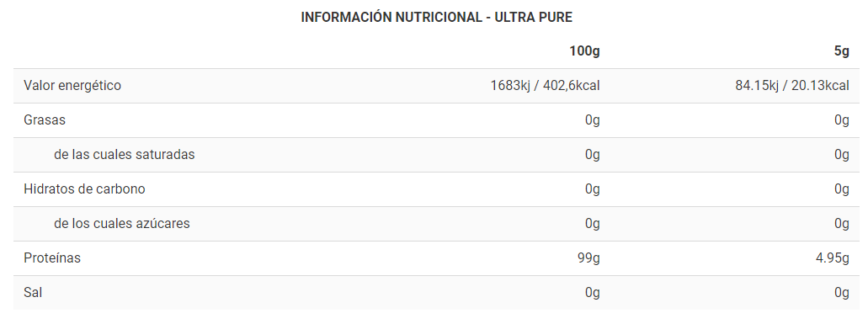Select the Sal row label
Viewport: 868px width, 324px height.
[x=33, y=292]
